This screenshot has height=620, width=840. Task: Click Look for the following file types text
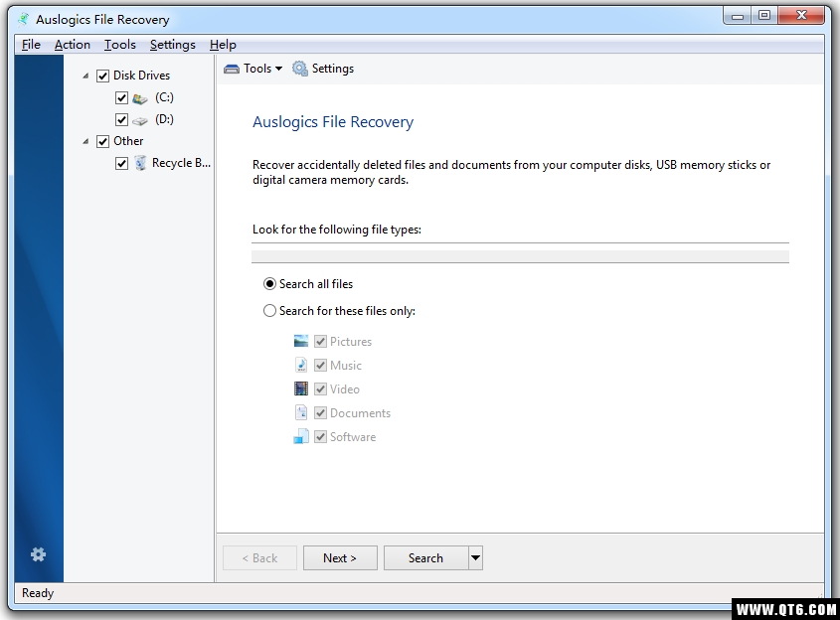(x=337, y=230)
